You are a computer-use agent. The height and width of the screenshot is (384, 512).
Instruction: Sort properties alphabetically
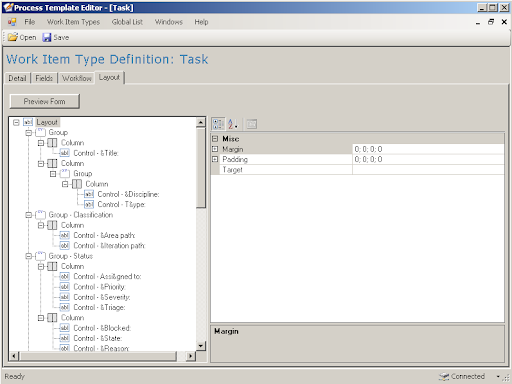233,124
